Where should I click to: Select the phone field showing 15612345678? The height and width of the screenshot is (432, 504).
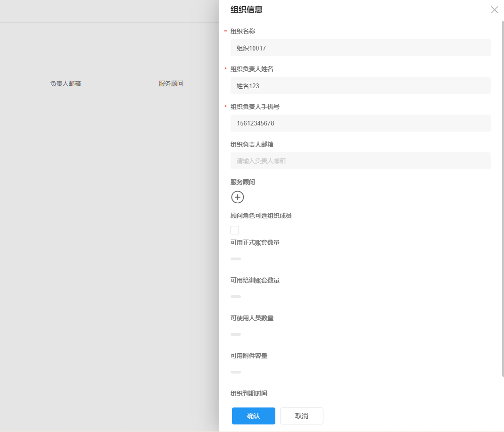point(360,123)
